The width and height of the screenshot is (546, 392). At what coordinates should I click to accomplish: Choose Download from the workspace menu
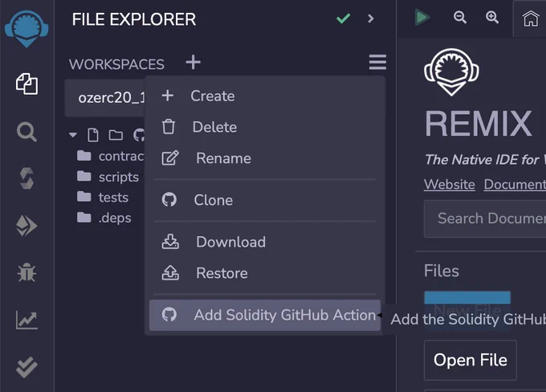[x=265, y=242]
